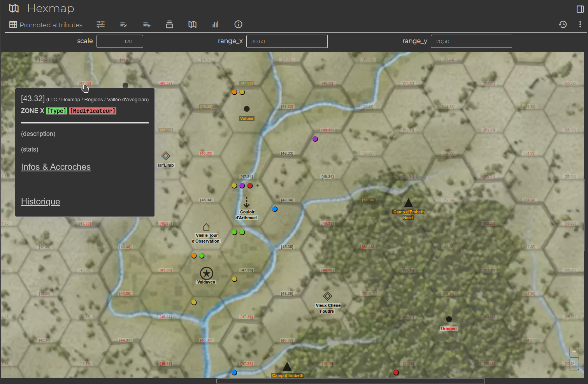Click the Hexmap note icon beside title
The width and height of the screenshot is (588, 384).
(x=14, y=8)
